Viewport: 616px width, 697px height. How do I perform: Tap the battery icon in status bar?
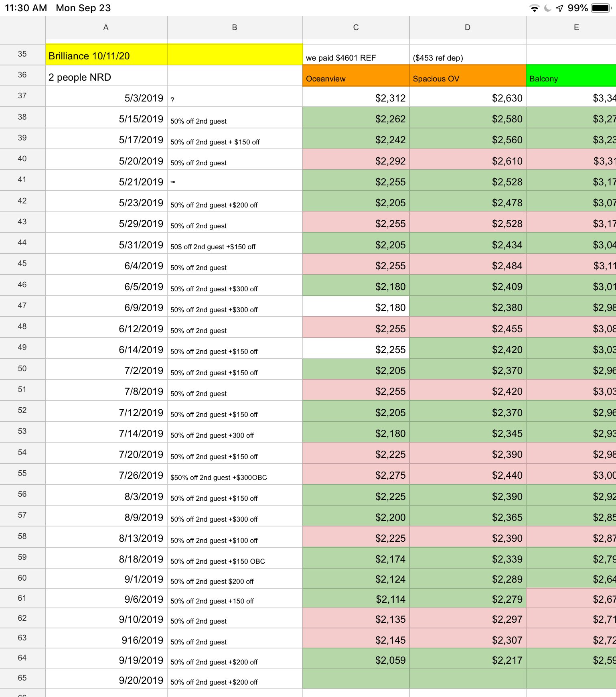(x=602, y=8)
